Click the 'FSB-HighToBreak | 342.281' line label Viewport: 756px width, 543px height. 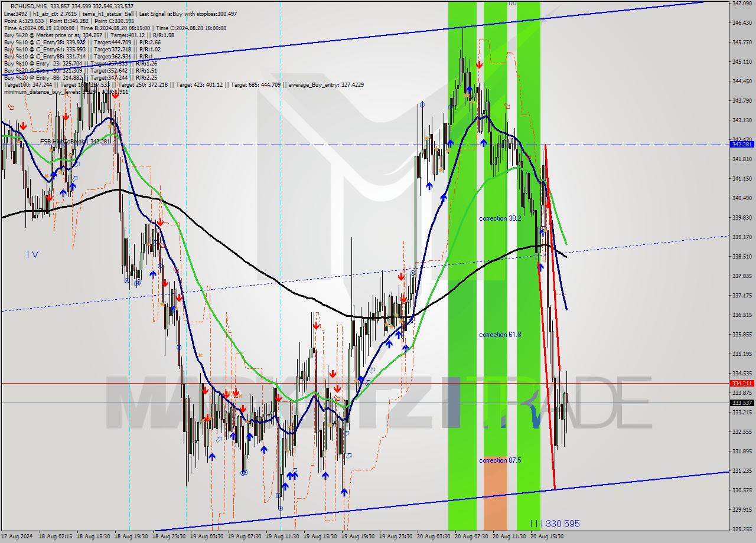click(x=76, y=142)
